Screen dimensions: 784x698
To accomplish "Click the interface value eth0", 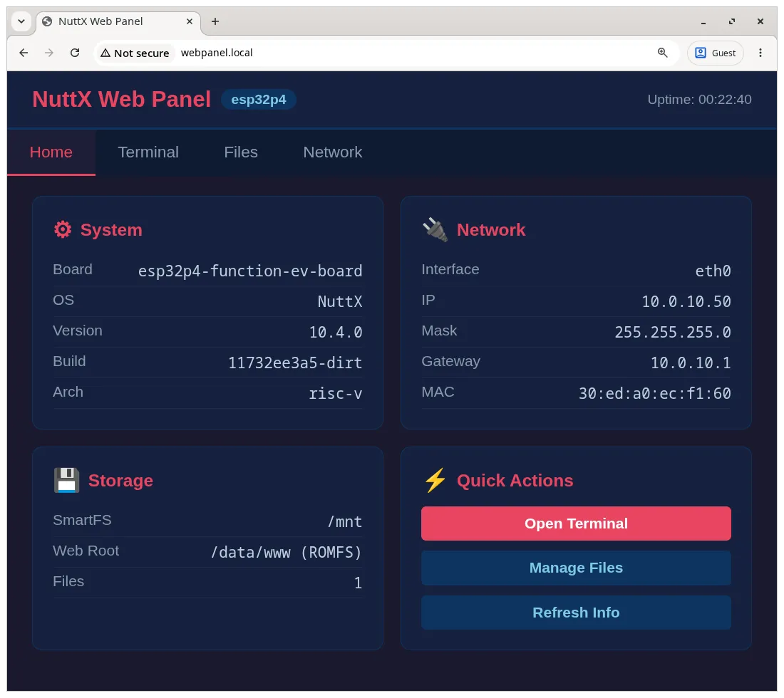I will tap(713, 271).
